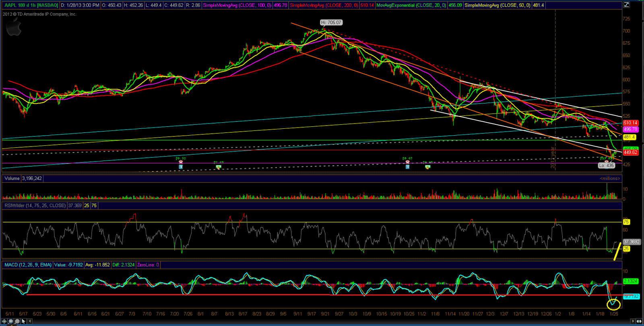Select the MovAvgExponential (CLOSE, 20, 0) label
The height and width of the screenshot is (326, 644).
[411, 5]
